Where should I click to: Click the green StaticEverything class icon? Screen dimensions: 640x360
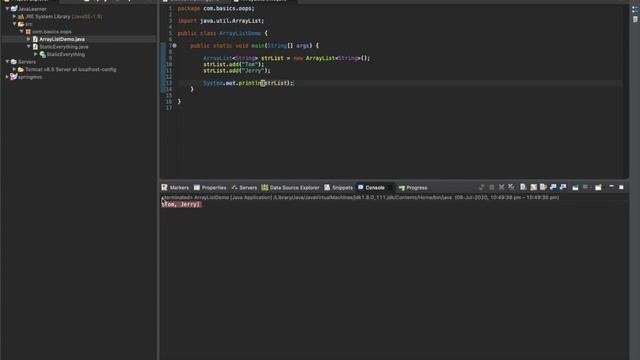(42, 54)
